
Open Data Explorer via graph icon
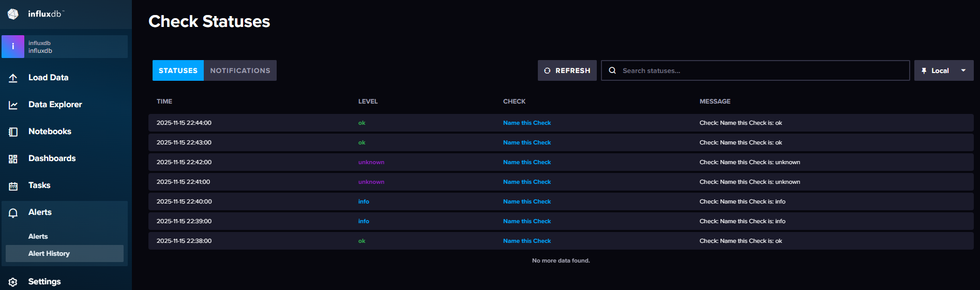click(x=13, y=105)
